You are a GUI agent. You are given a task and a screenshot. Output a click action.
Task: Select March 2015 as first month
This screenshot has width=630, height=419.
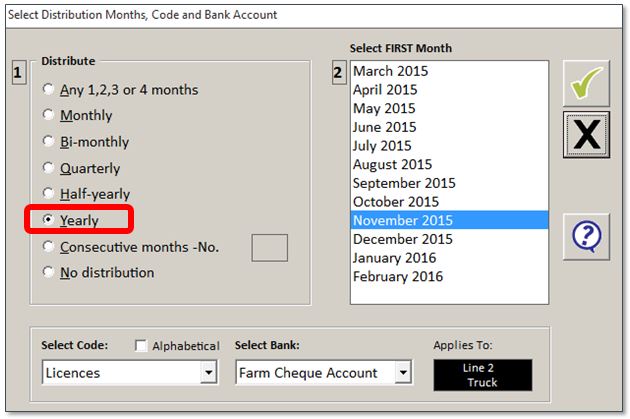click(449, 71)
